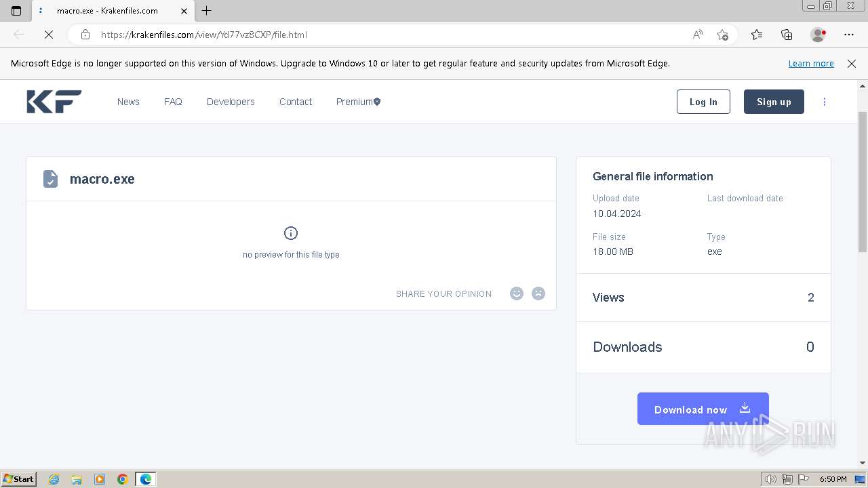Open the Read aloud feature
The width and height of the screenshot is (868, 488).
point(698,35)
